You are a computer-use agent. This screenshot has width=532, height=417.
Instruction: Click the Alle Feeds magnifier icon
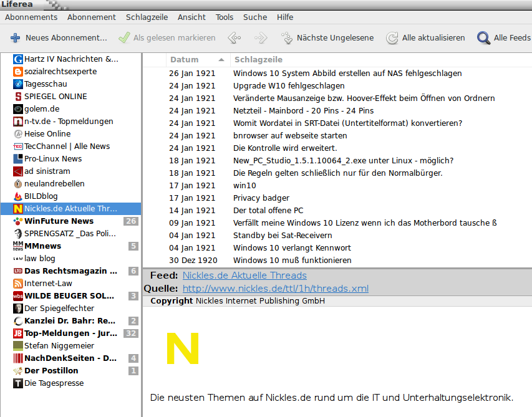click(x=483, y=37)
